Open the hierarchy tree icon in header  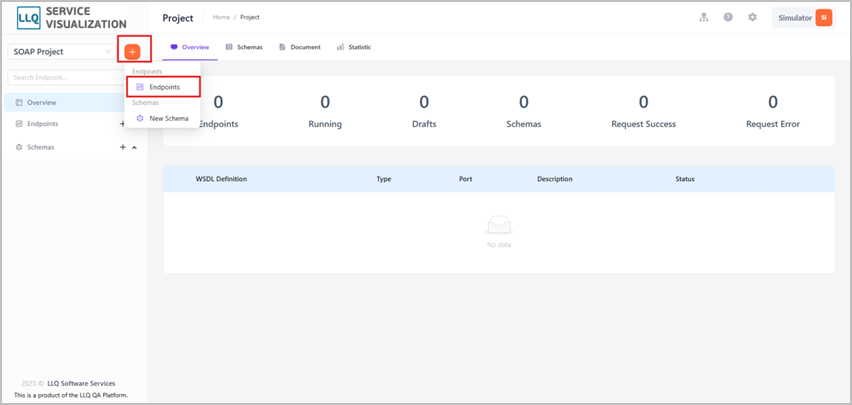[704, 17]
